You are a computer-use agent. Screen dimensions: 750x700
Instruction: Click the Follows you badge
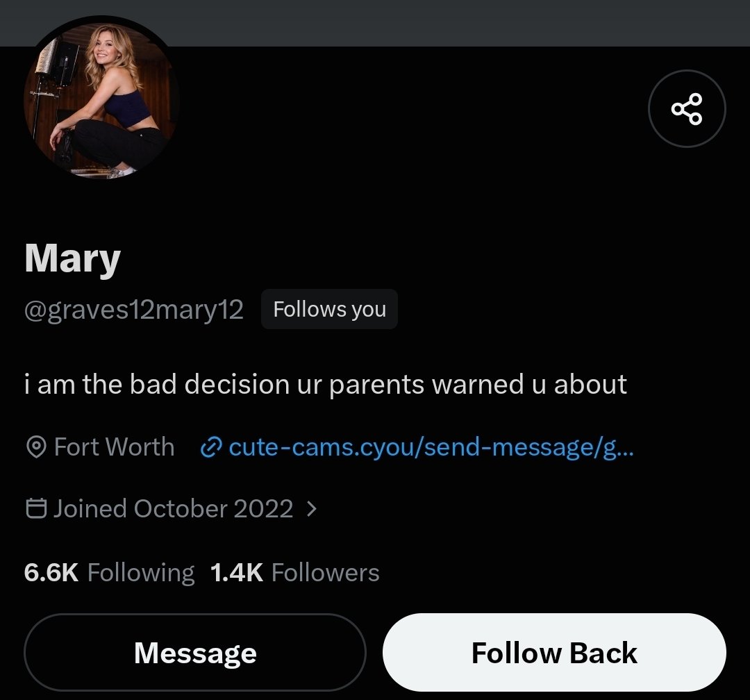click(x=330, y=309)
